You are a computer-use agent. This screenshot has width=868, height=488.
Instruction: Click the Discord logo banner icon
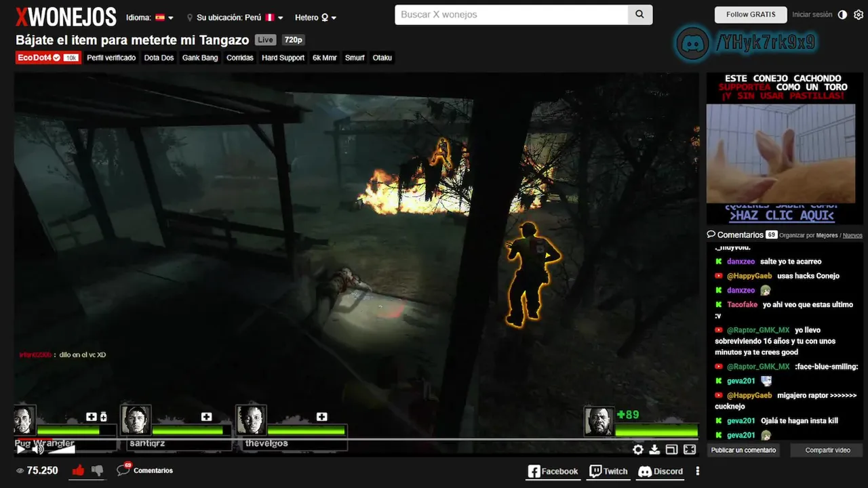[x=692, y=43]
